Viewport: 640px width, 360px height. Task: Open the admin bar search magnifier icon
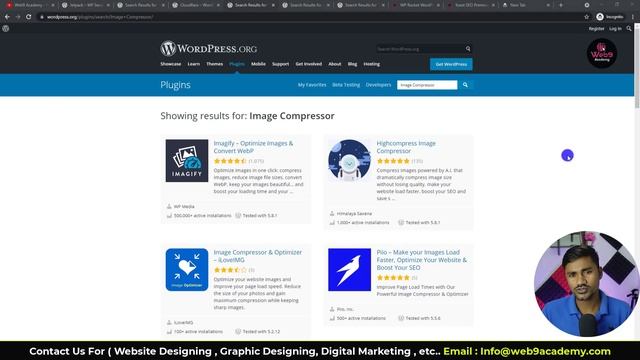(629, 29)
